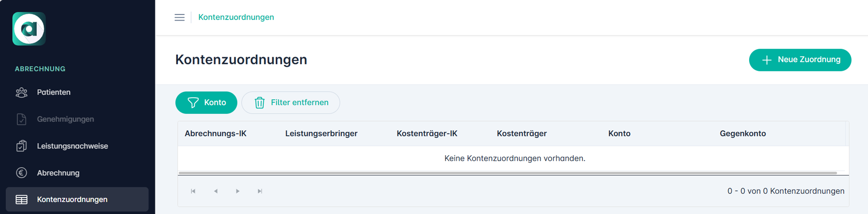Click the Leistungsnachweise clipboard icon
The image size is (868, 214).
tap(21, 146)
